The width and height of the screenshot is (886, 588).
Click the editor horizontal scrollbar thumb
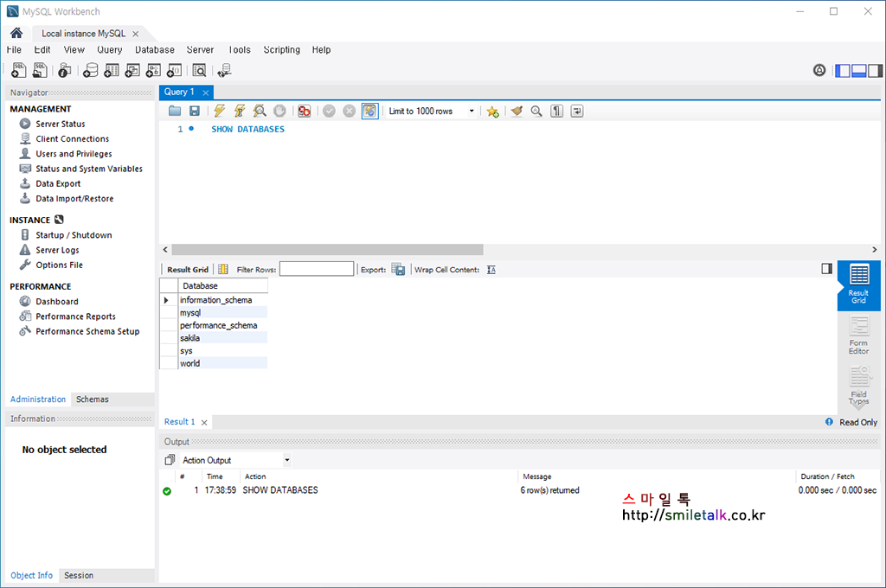(327, 250)
